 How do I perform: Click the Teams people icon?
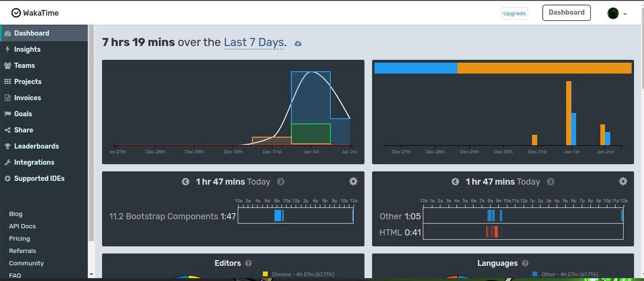[8, 65]
